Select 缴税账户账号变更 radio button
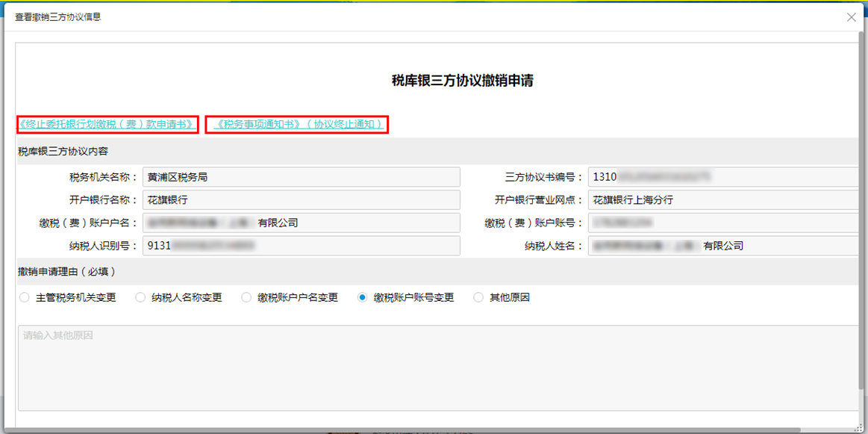The width and height of the screenshot is (868, 434). tap(363, 297)
